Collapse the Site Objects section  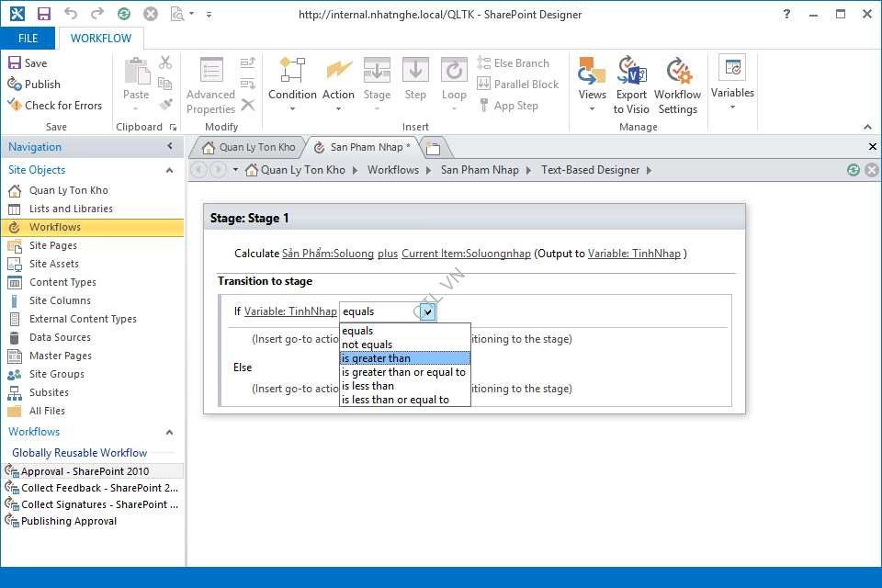(x=169, y=170)
